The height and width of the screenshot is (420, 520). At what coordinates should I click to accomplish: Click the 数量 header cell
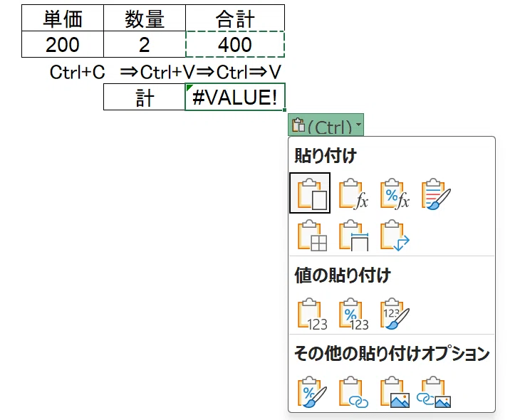pos(145,19)
